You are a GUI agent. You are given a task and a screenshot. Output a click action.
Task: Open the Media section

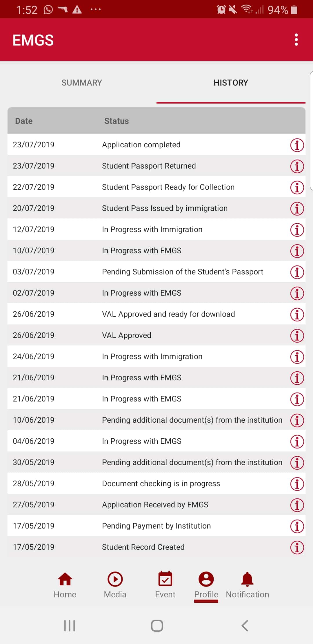[x=115, y=585]
